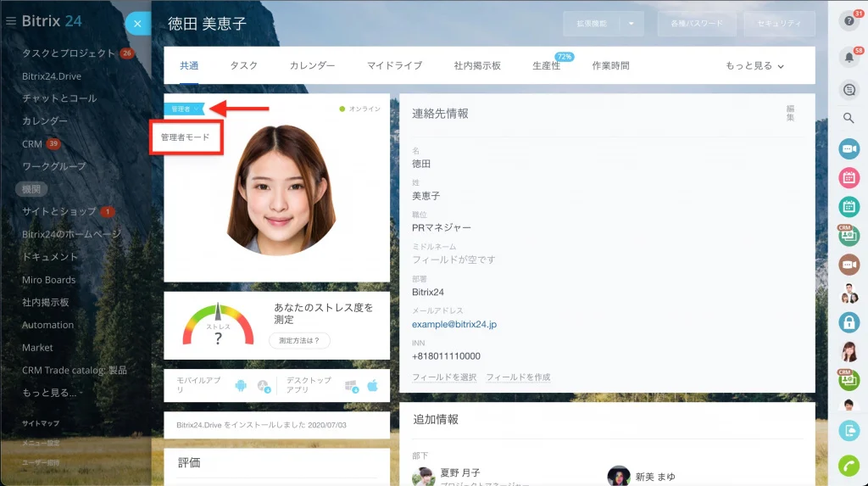Switch to the タスク tab
Viewport: 868px width, 486px height.
click(243, 65)
